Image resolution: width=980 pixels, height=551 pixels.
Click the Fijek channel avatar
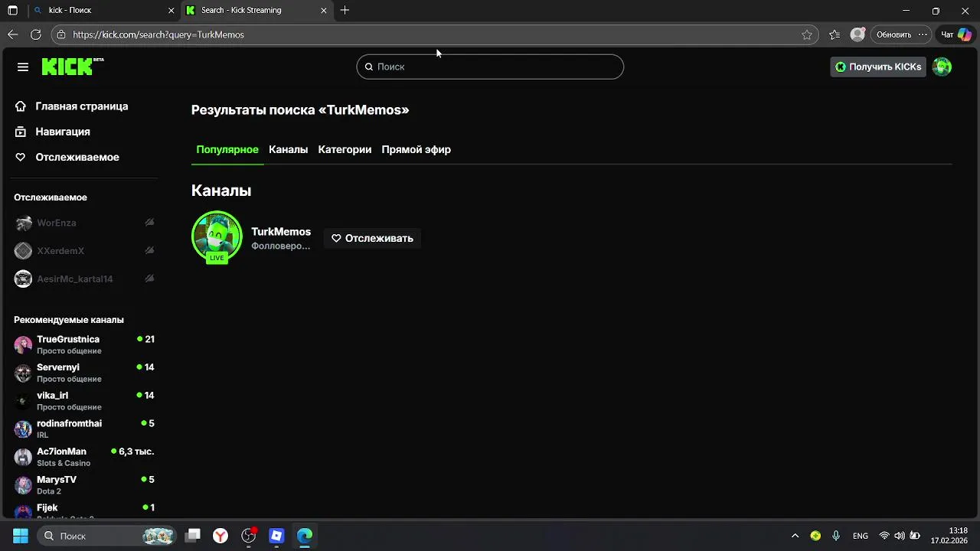point(24,511)
